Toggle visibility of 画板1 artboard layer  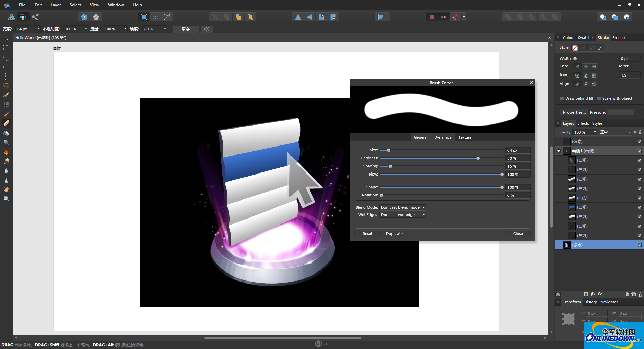640,151
